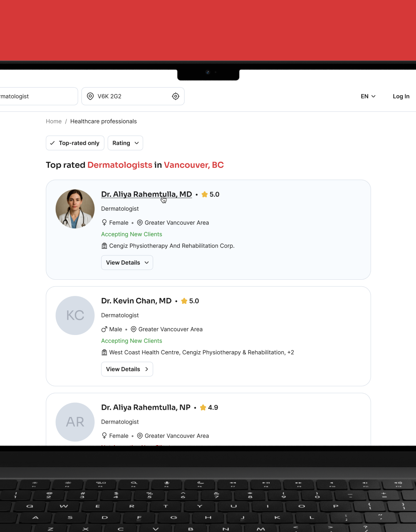This screenshot has width=416, height=532.
Task: Click Accepting New Clients in Kevin Chan card
Action: tap(131, 341)
